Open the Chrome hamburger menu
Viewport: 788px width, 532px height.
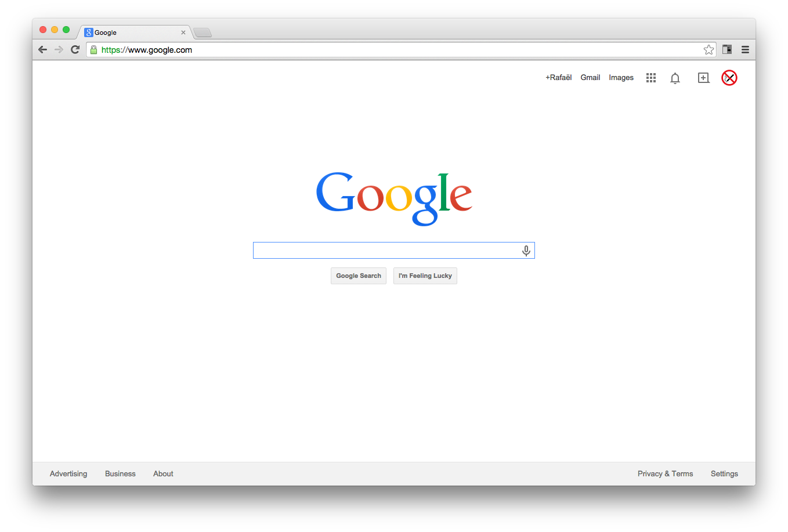coord(745,50)
